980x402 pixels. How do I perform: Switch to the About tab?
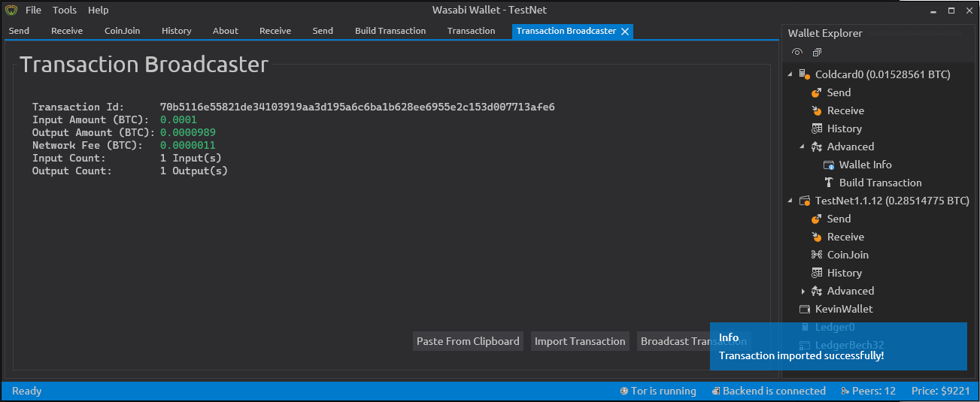(226, 31)
